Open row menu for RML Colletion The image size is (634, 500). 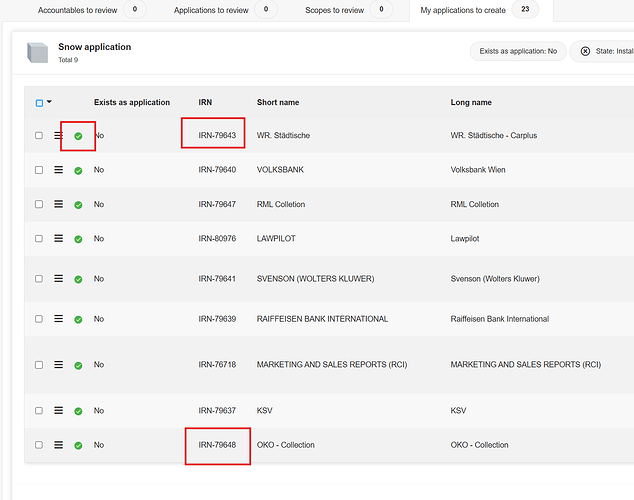59,204
